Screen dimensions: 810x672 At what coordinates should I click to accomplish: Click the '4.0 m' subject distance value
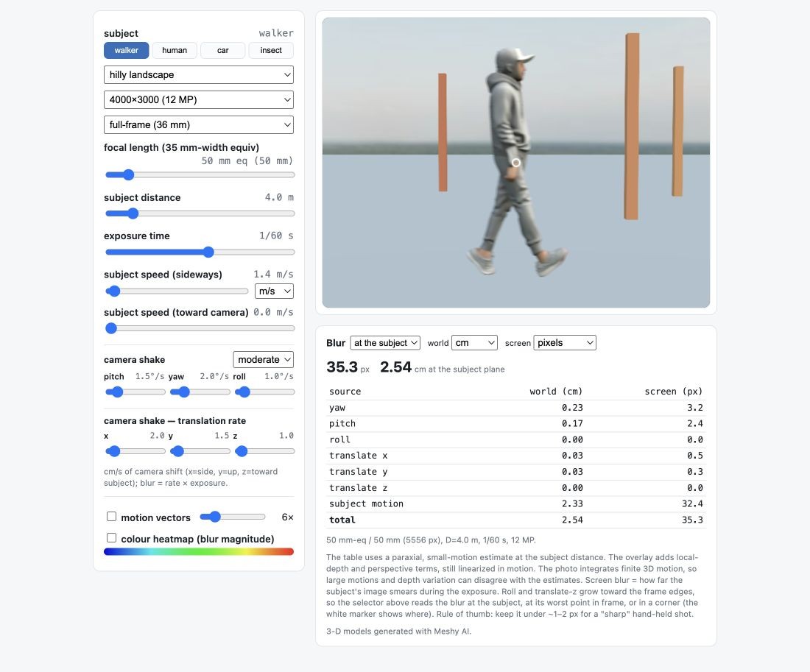point(280,197)
